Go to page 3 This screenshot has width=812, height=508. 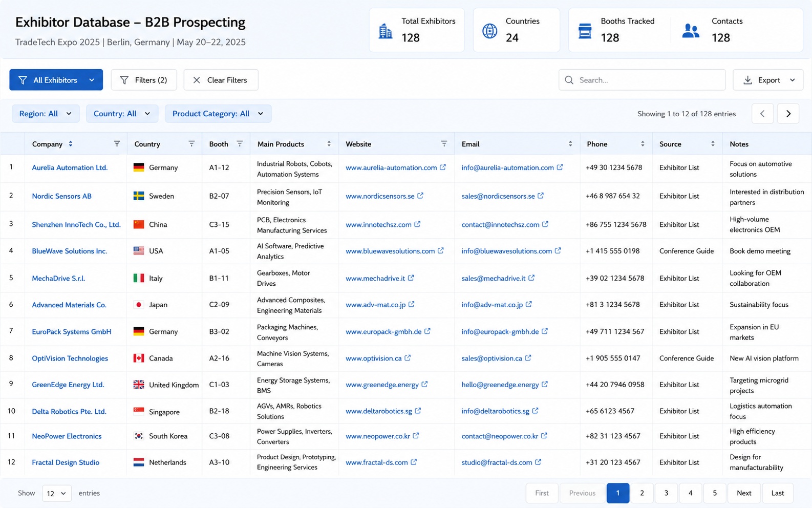click(666, 493)
